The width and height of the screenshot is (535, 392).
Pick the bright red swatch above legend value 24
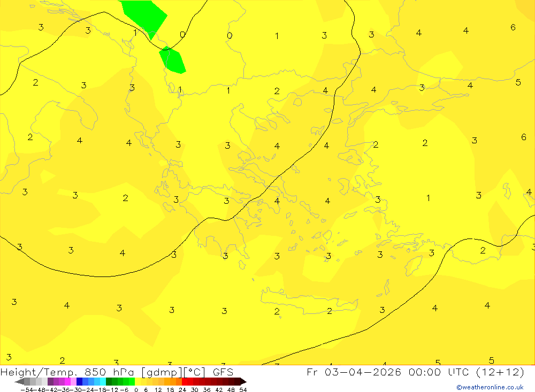[x=185, y=382]
